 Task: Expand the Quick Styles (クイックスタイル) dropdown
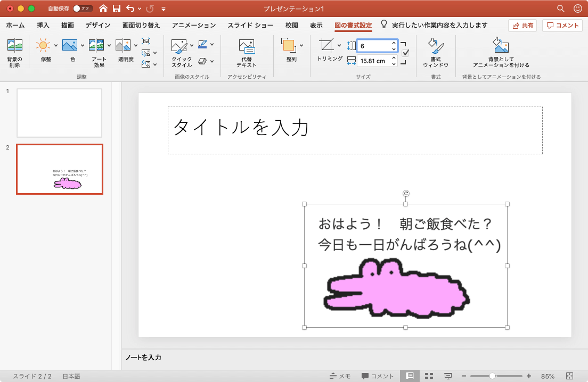(191, 45)
